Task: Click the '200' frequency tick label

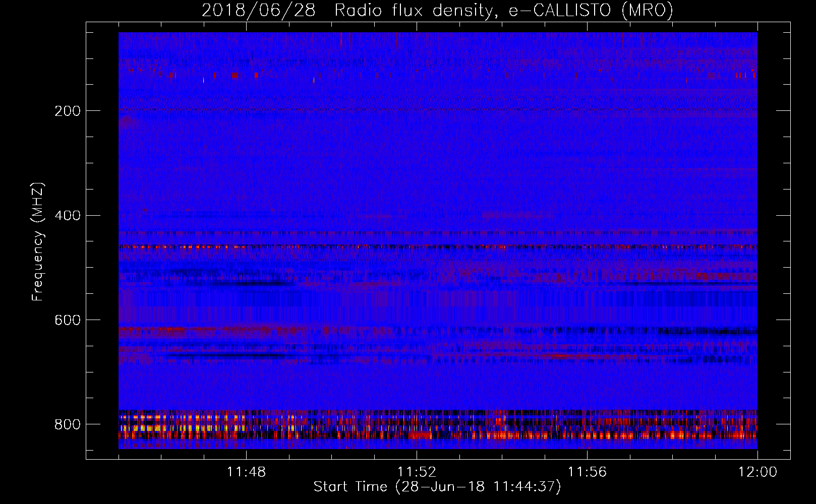Action: 67,111
